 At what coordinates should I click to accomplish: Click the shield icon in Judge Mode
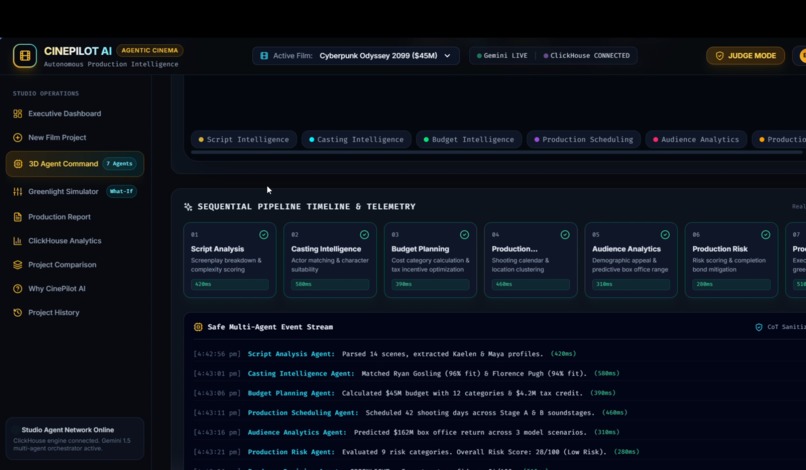tap(720, 56)
